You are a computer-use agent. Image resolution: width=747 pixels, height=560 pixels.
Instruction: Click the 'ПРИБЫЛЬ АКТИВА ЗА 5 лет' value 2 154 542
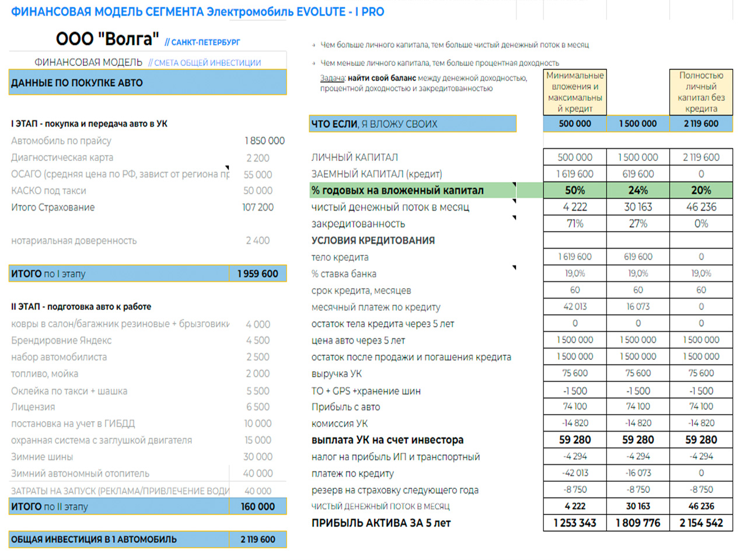click(701, 523)
